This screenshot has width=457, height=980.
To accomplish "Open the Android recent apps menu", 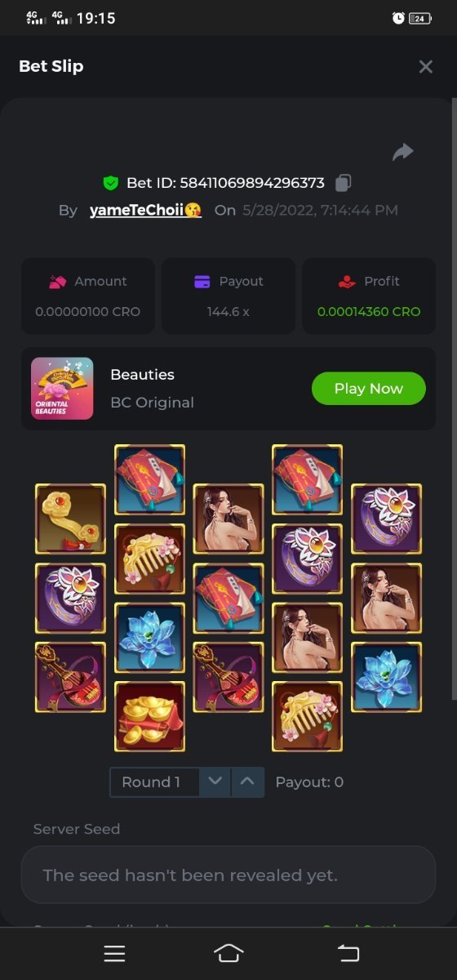I will (x=114, y=953).
